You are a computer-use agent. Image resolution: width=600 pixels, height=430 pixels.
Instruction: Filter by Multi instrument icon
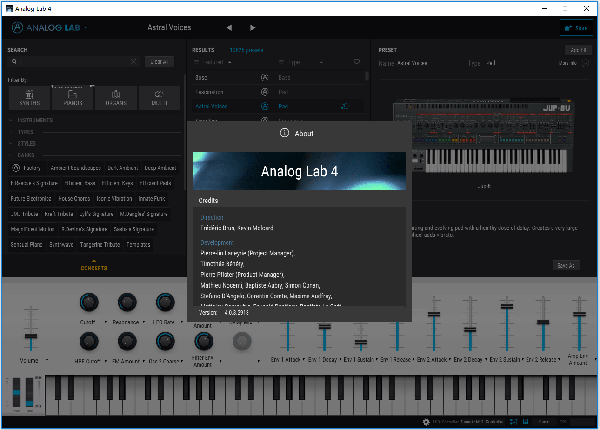pyautogui.click(x=159, y=98)
